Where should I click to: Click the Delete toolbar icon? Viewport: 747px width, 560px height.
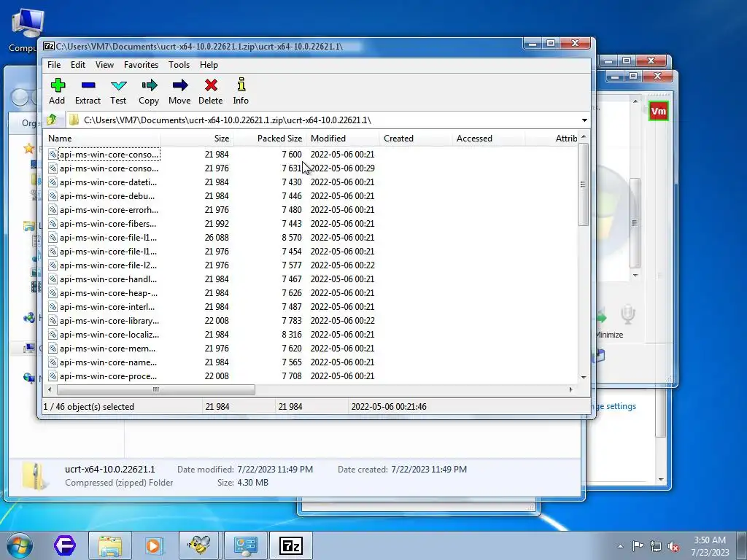[211, 91]
